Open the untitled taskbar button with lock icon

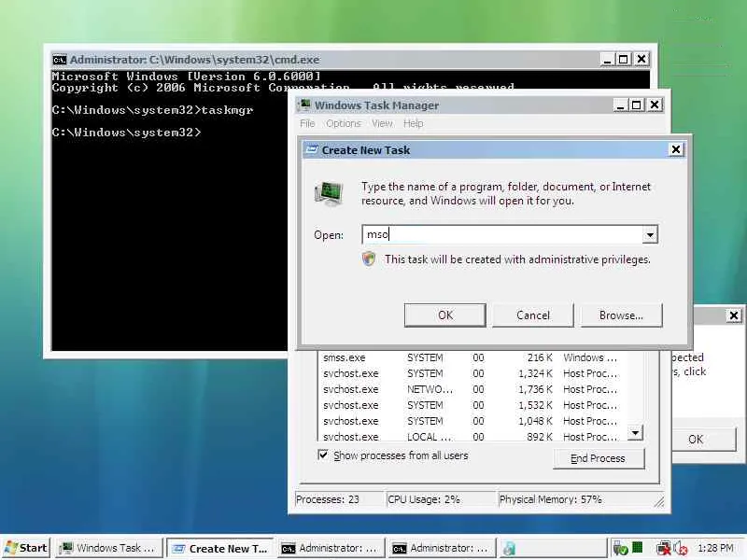553,548
